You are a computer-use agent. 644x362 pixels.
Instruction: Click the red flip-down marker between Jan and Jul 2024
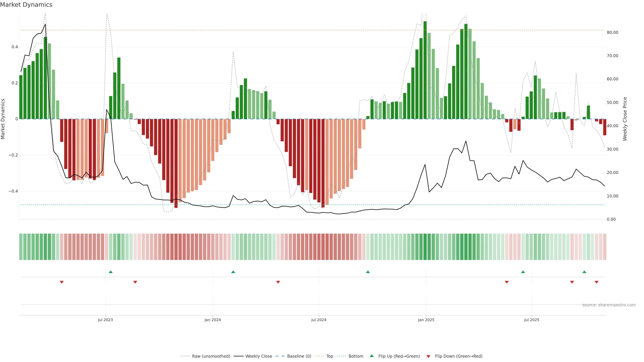[278, 282]
